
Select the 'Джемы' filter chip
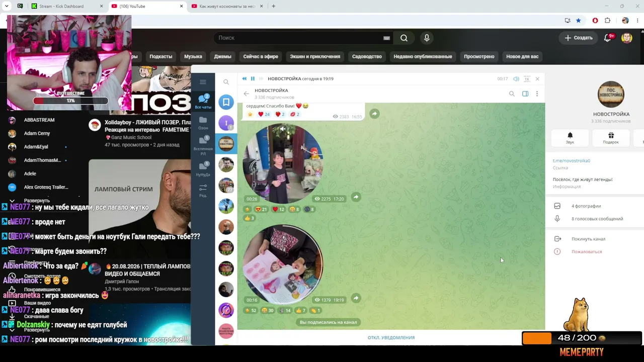point(222,56)
